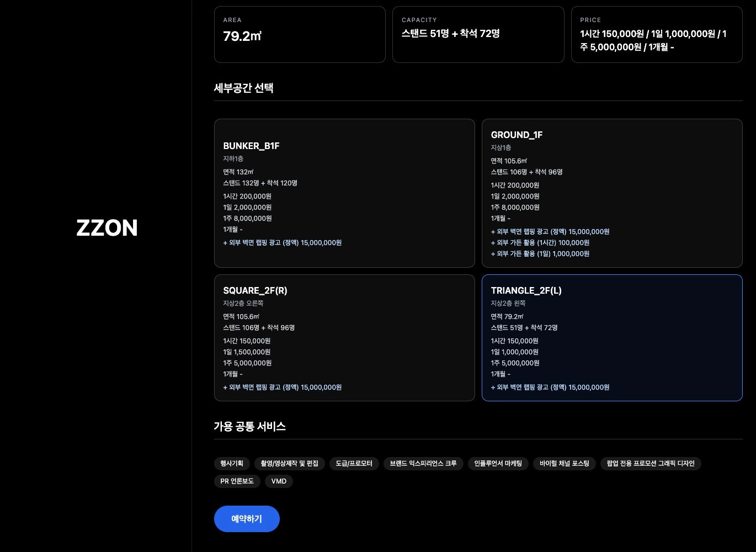Click the 면적 132㎡ line
The image size is (756, 552).
[238, 172]
